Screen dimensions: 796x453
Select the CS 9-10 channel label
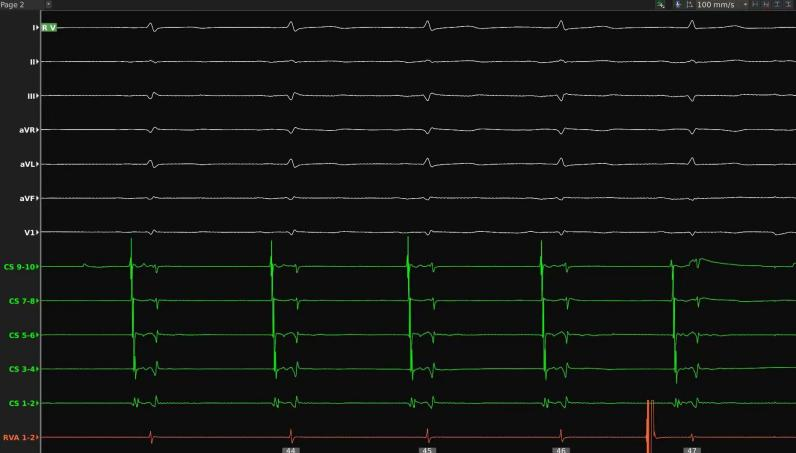(x=20, y=267)
